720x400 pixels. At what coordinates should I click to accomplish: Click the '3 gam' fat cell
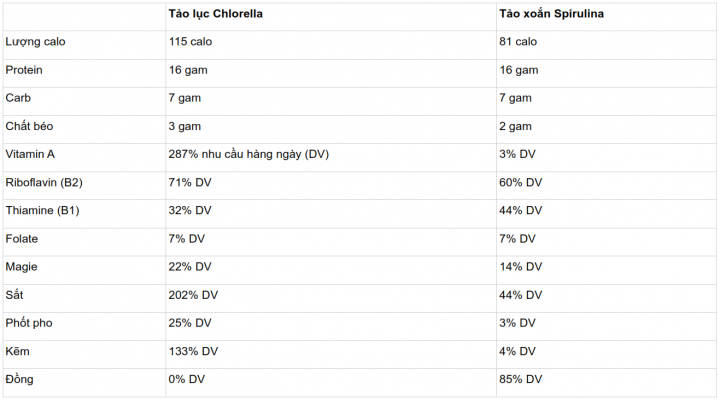[x=186, y=127]
